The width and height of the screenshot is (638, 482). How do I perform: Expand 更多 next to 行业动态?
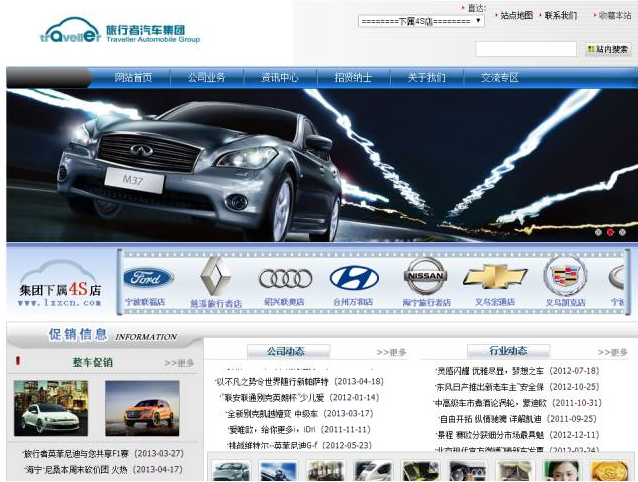(612, 352)
